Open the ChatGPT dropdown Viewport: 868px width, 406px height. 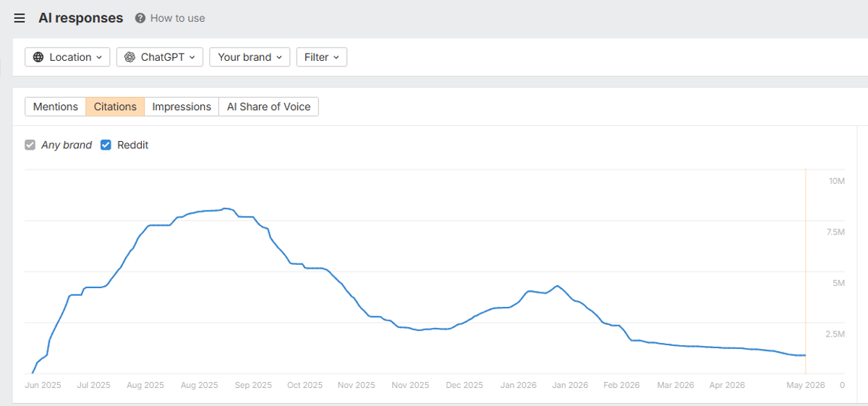pos(160,57)
